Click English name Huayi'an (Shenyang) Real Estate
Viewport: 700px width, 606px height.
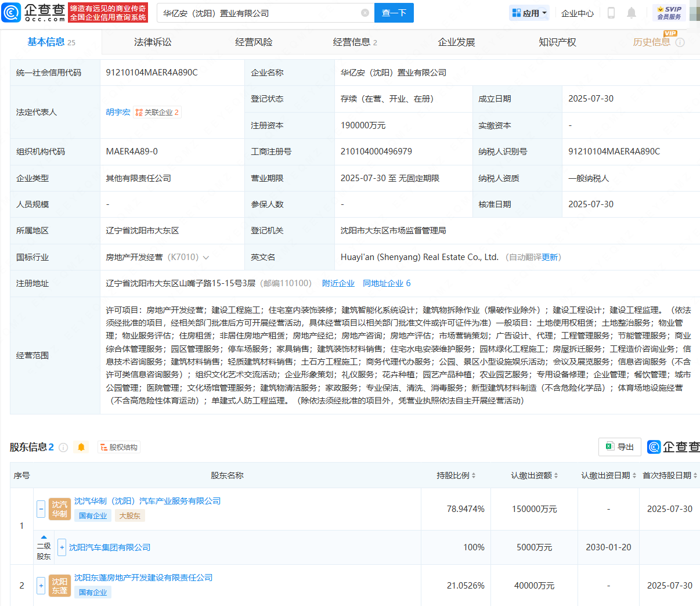[x=420, y=257]
